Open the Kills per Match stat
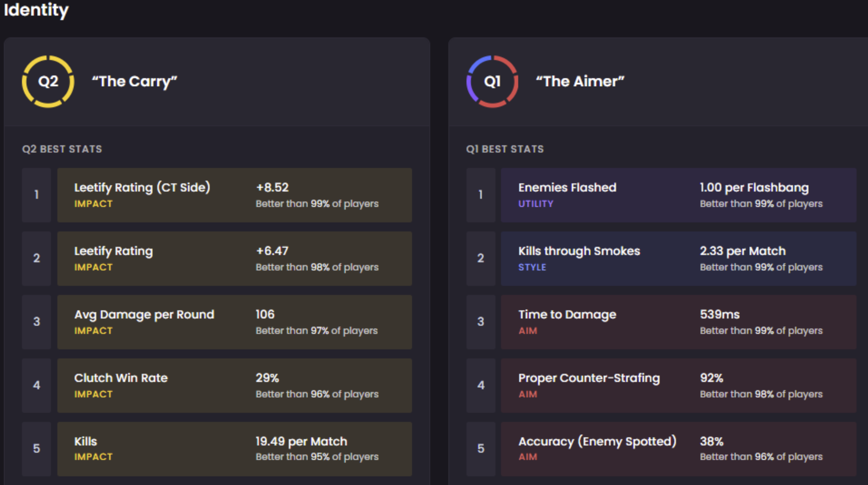 [x=234, y=449]
